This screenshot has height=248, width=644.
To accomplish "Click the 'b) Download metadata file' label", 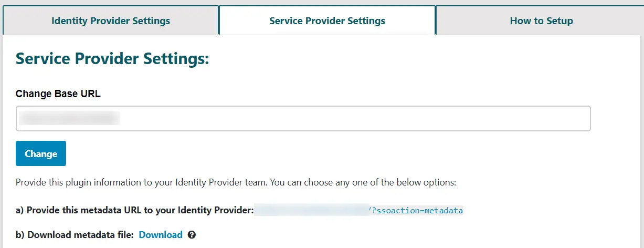I will point(75,235).
